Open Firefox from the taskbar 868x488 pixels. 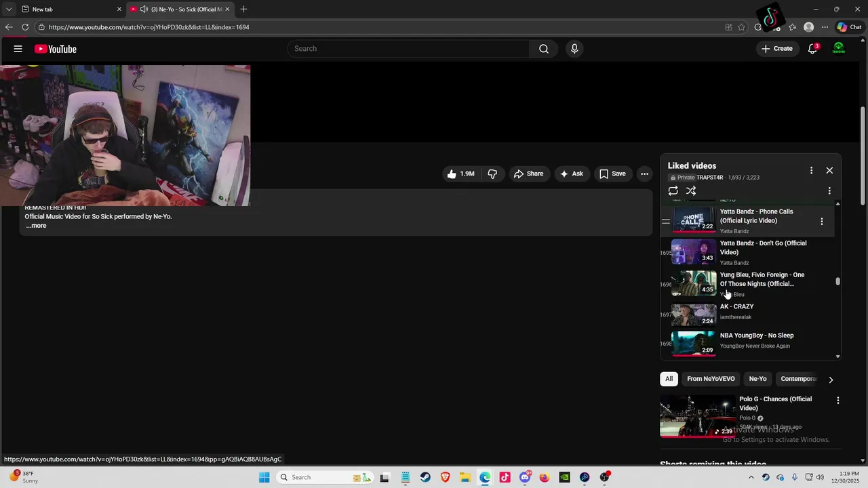(x=545, y=477)
